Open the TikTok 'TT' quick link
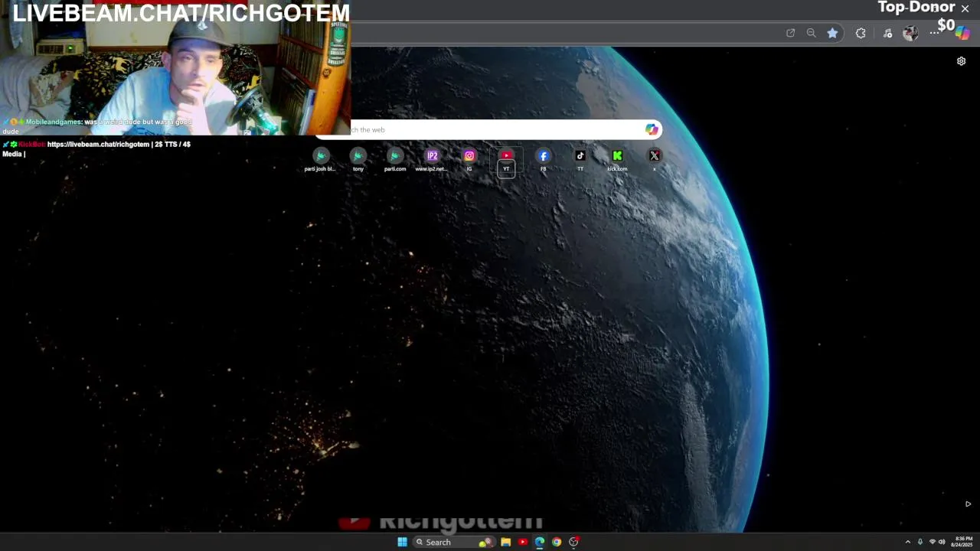 click(580, 160)
